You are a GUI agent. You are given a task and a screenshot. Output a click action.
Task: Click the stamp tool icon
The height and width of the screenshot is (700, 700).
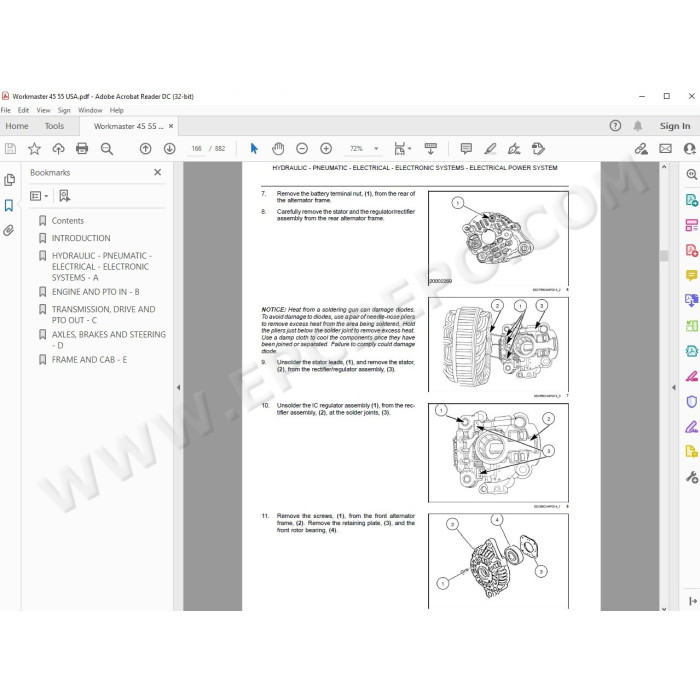538,149
